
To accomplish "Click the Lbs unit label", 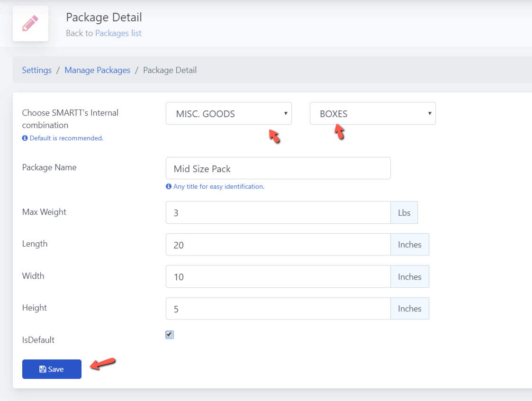I will coord(404,212).
